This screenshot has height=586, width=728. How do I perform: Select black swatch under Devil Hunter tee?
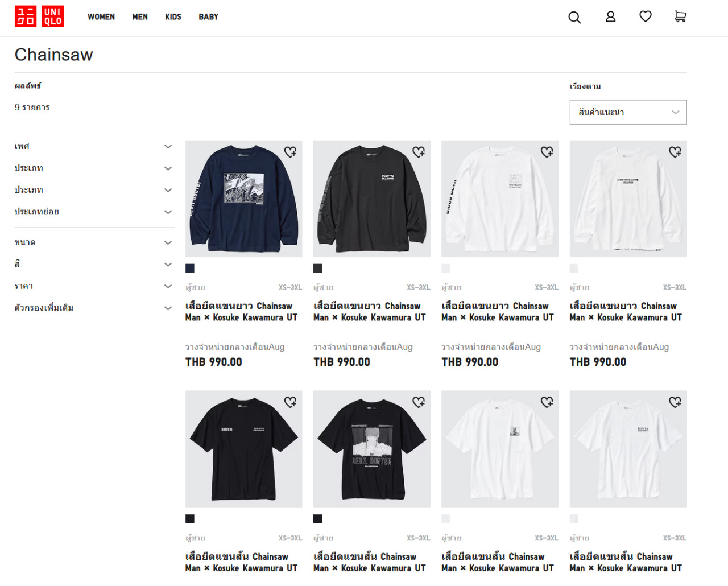318,519
